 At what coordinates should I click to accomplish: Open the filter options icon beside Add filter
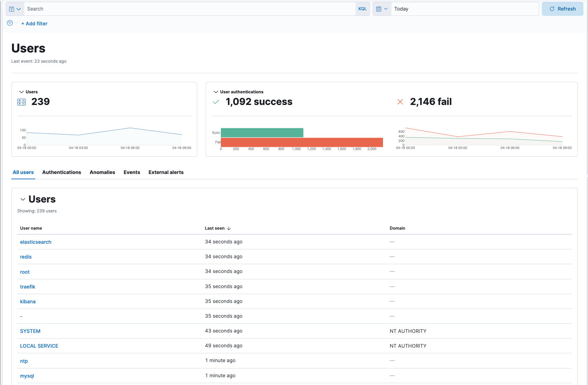(10, 23)
